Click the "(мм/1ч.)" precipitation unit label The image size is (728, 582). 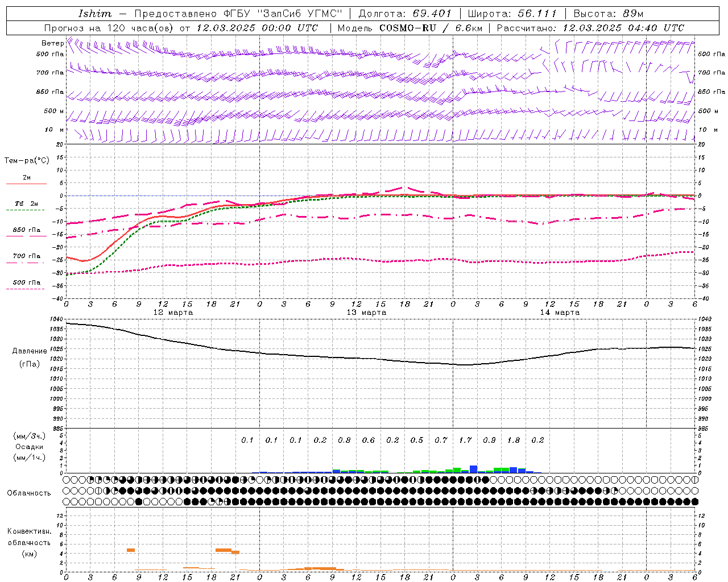tap(29, 458)
